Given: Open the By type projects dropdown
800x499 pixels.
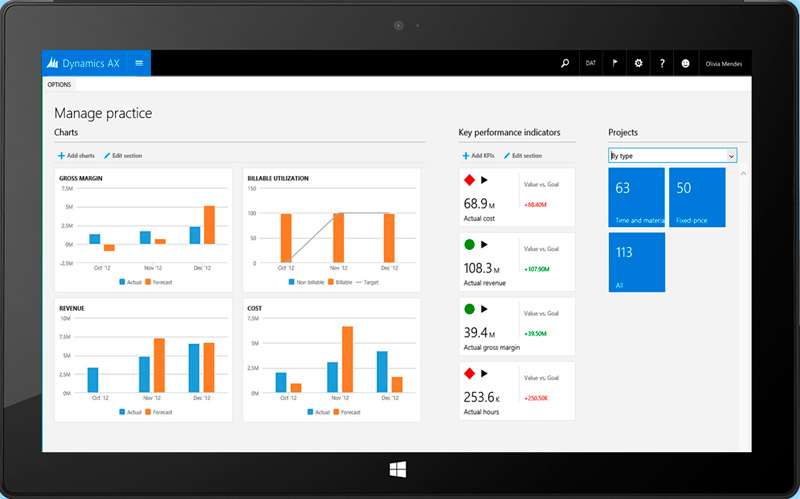Looking at the screenshot, I should (672, 156).
